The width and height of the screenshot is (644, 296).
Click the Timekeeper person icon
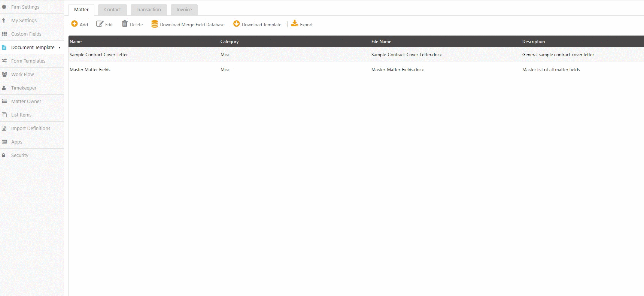(x=4, y=88)
